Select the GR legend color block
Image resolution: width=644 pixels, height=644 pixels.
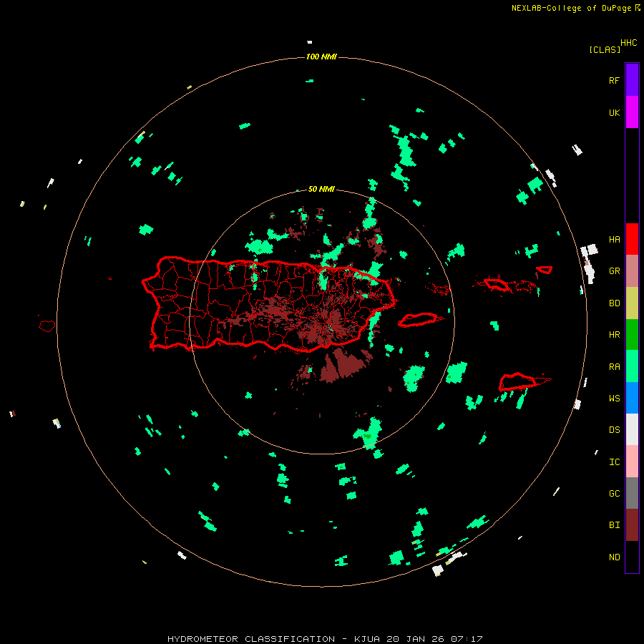[632, 271]
